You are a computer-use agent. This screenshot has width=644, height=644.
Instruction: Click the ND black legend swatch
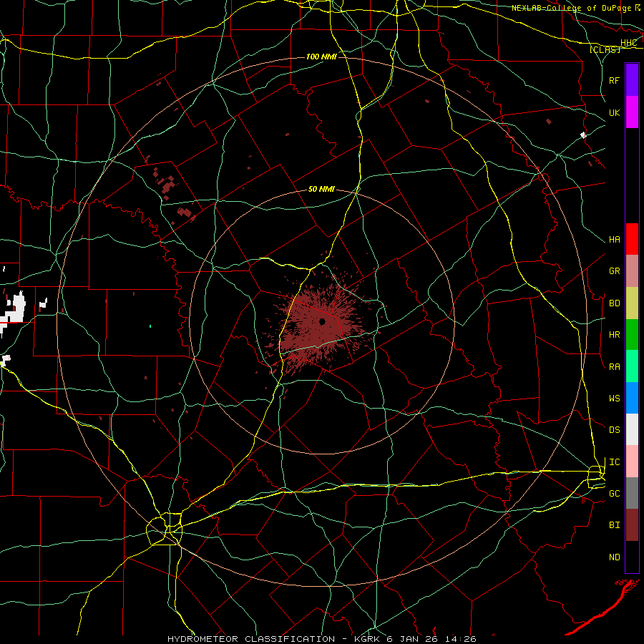tap(632, 557)
